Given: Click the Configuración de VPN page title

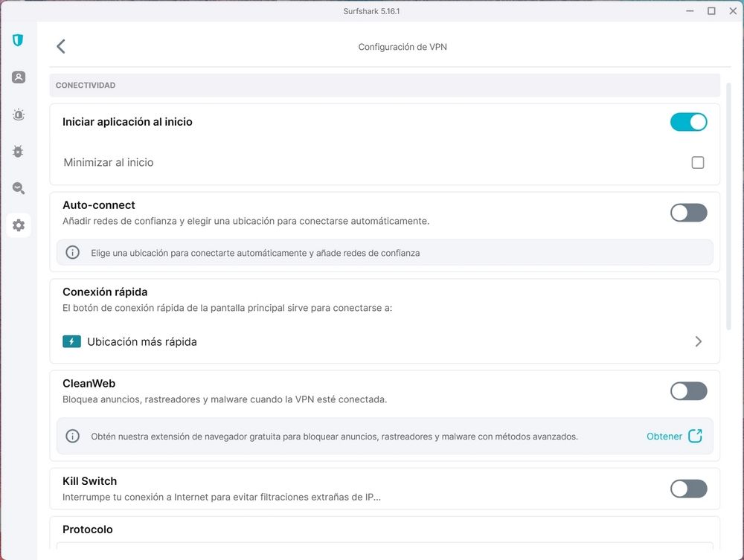Looking at the screenshot, I should 403,47.
